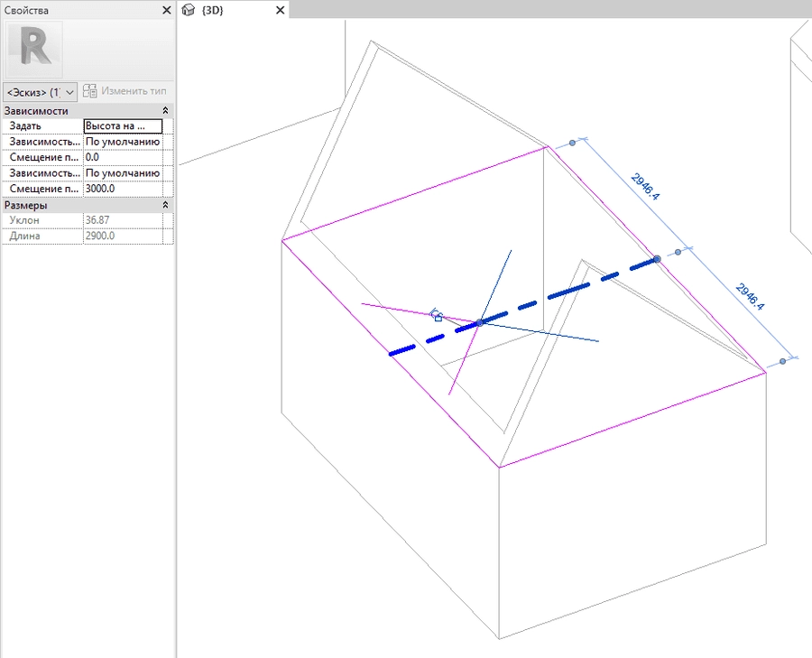The width and height of the screenshot is (812, 658).
Task: Open the <Эскиз> (1) type selector dropdown
Action: (41, 93)
